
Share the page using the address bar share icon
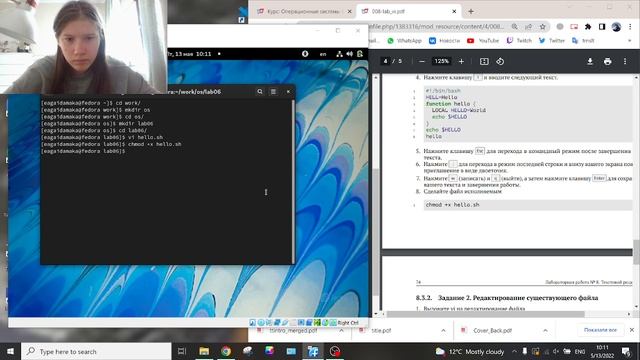pos(529,27)
